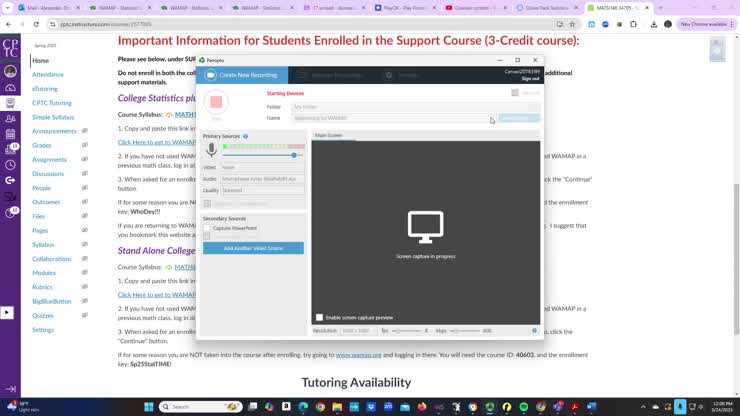Click the microphone icon in Primary Sources

point(211,150)
